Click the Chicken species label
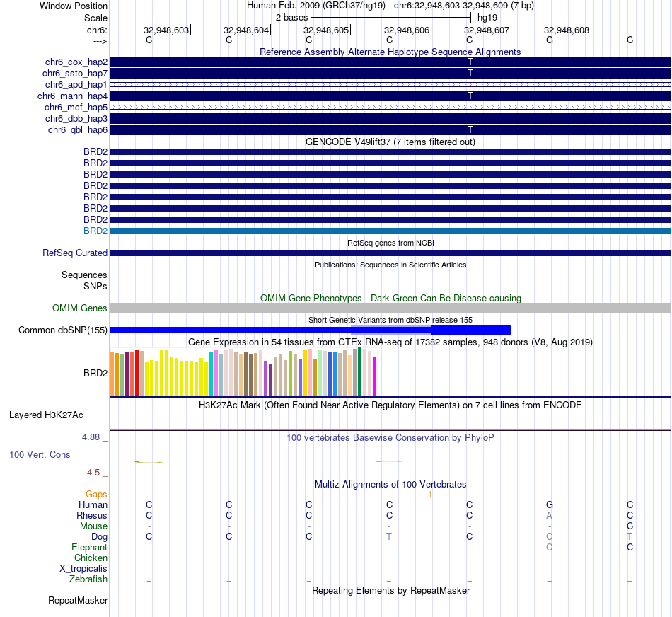The image size is (672, 617). [x=91, y=558]
